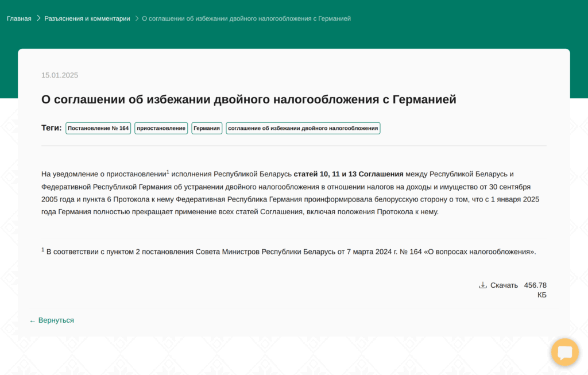
Task: Click the download arrow icon beside Скачать
Action: click(482, 285)
